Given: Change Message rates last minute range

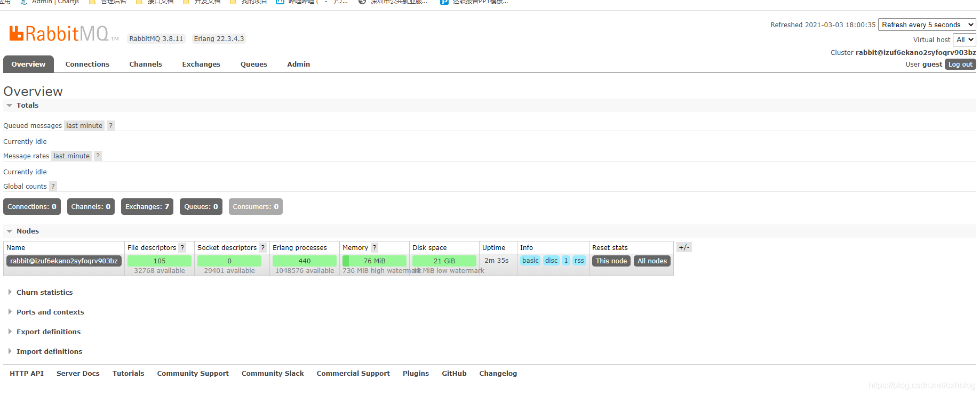Looking at the screenshot, I should click(x=71, y=156).
